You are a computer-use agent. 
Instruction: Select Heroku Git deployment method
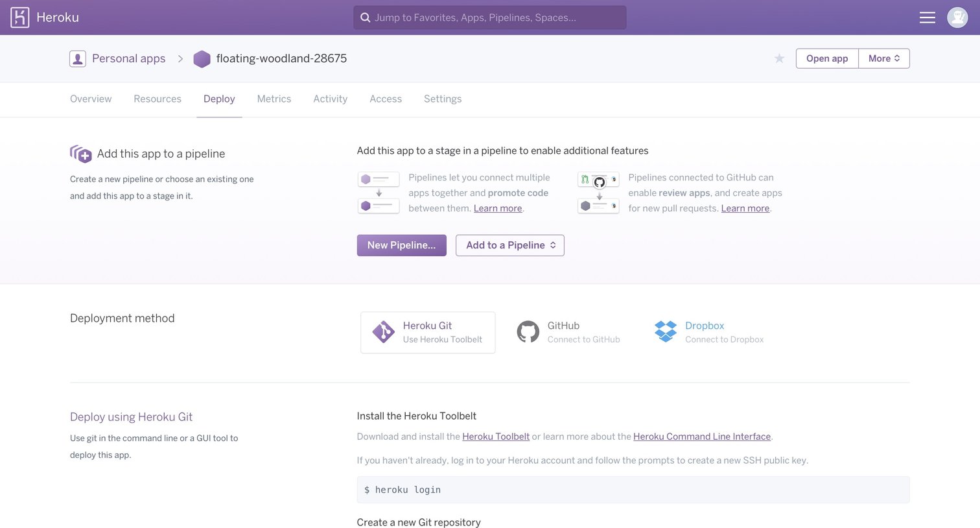coord(428,332)
